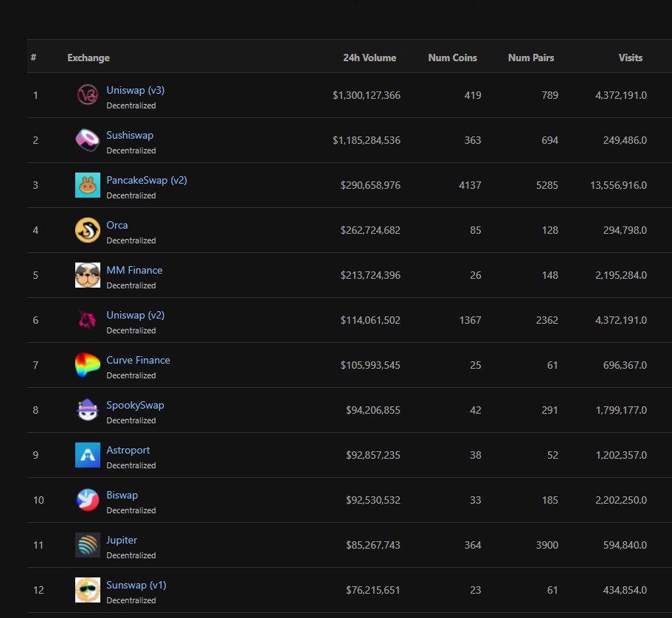The height and width of the screenshot is (618, 672).
Task: Select the $92,530,532 volume value
Action: (373, 500)
